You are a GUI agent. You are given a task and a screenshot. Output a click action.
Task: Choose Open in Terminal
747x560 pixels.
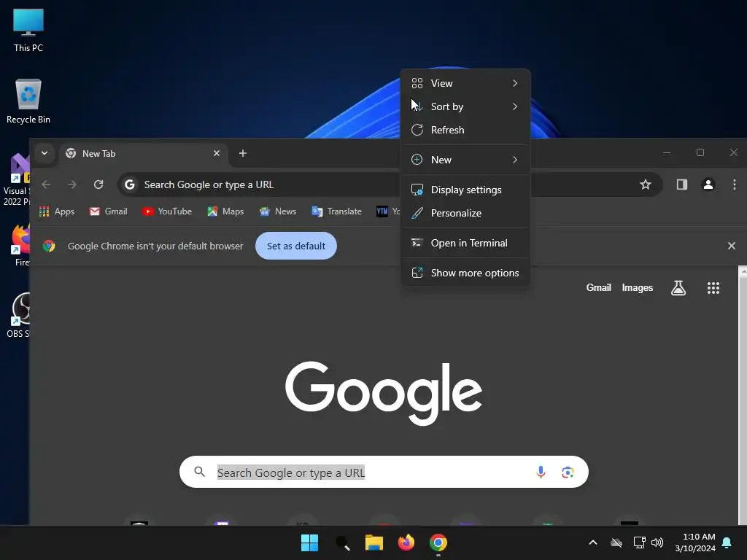465,244
